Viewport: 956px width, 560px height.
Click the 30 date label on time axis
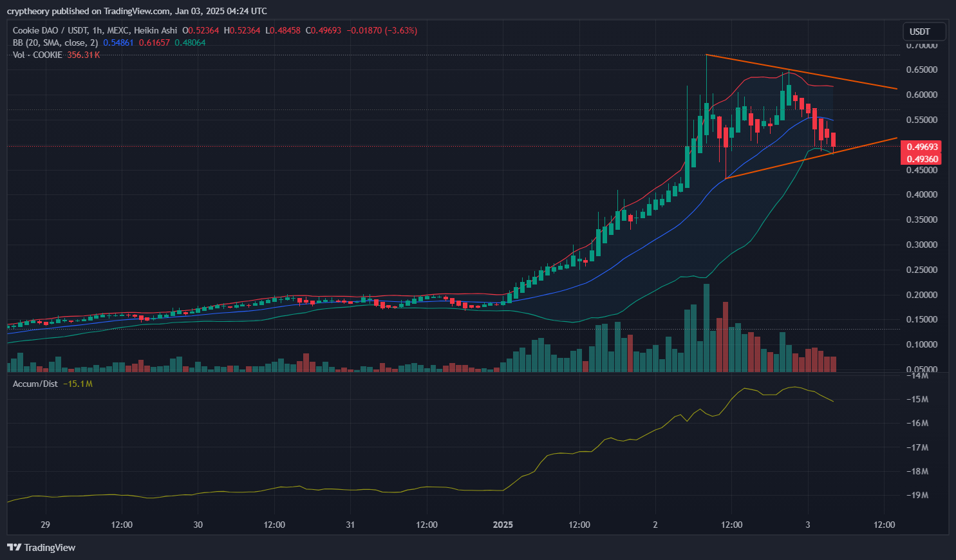[198, 525]
